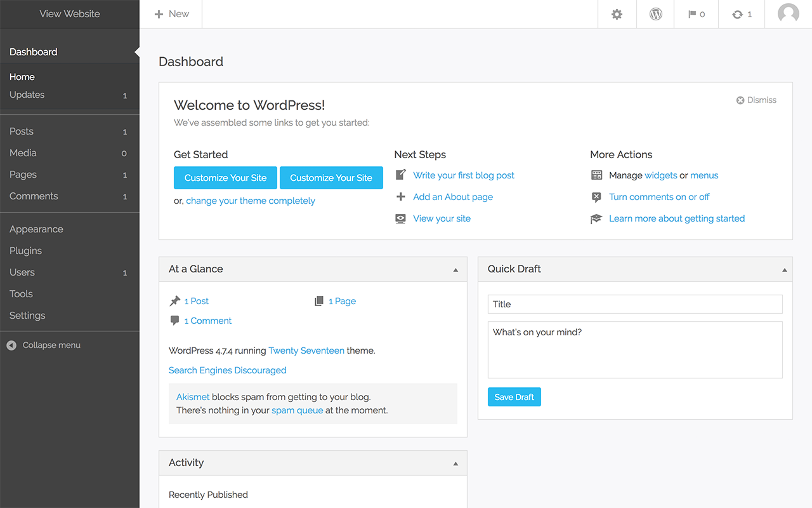Open the WordPress logo menu
812x508 pixels.
pyautogui.click(x=656, y=14)
